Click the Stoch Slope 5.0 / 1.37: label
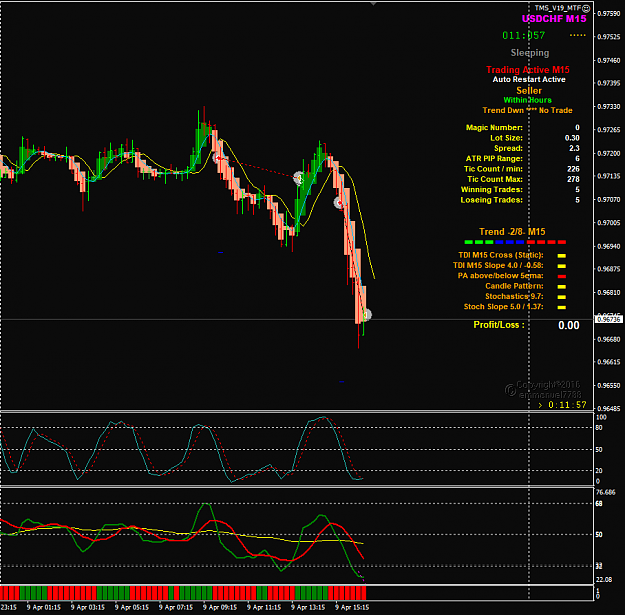Screen dimensions: 625x615 point(503,307)
